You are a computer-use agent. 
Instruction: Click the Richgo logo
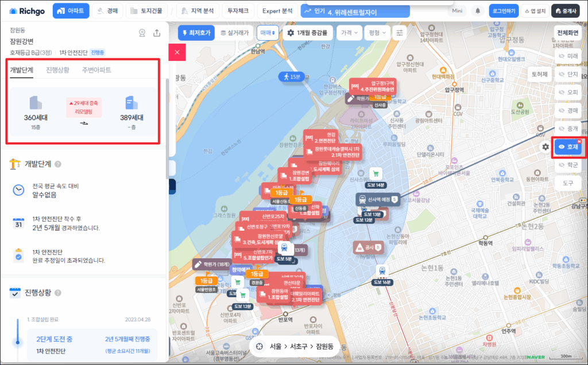[x=28, y=11]
